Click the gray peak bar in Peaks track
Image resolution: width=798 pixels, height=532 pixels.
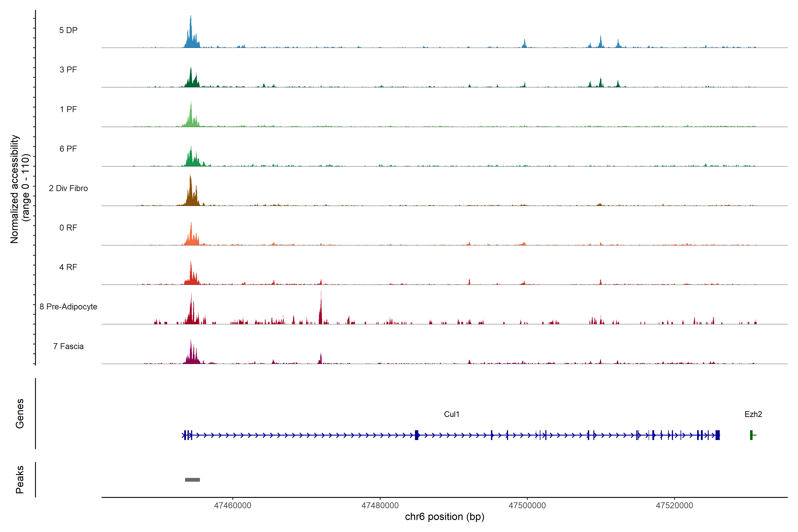[x=192, y=479]
